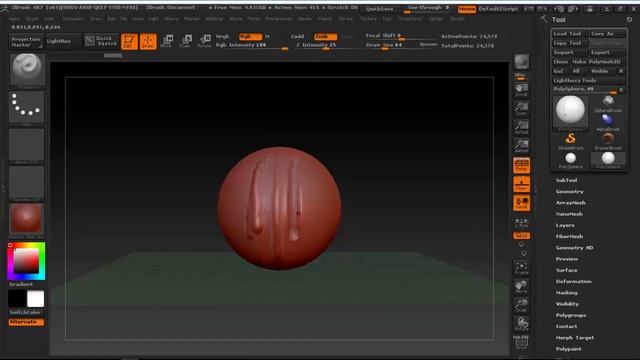This screenshot has width=640, height=360.
Task: Toggle the Xyz rotation mode
Action: 521,236
